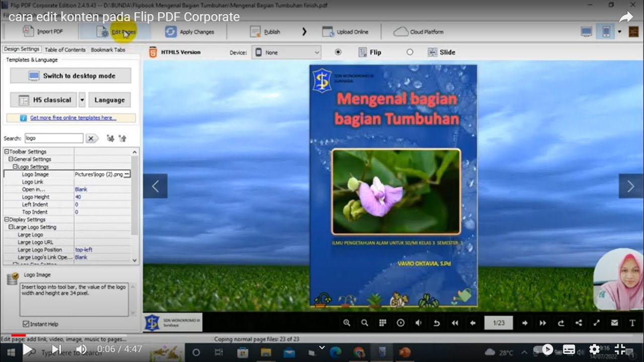Click the zoom in magnifier icon
Image resolution: width=644 pixels, height=362 pixels.
pyautogui.click(x=347, y=323)
